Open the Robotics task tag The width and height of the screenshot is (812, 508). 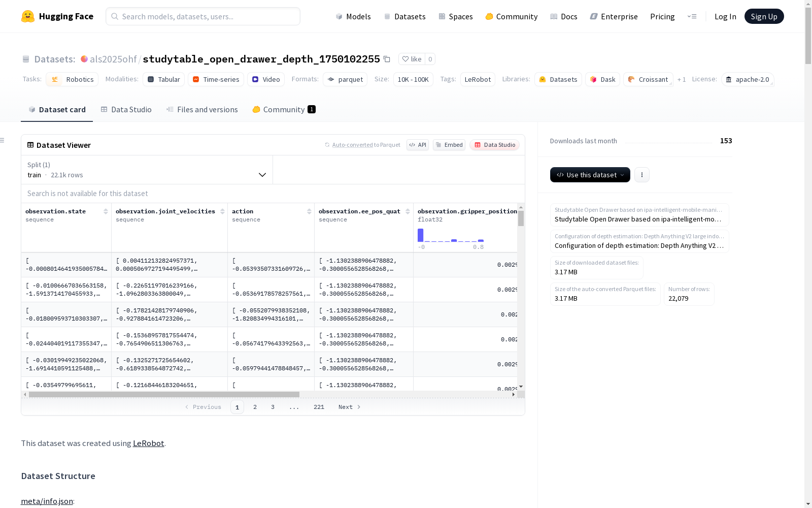point(72,79)
